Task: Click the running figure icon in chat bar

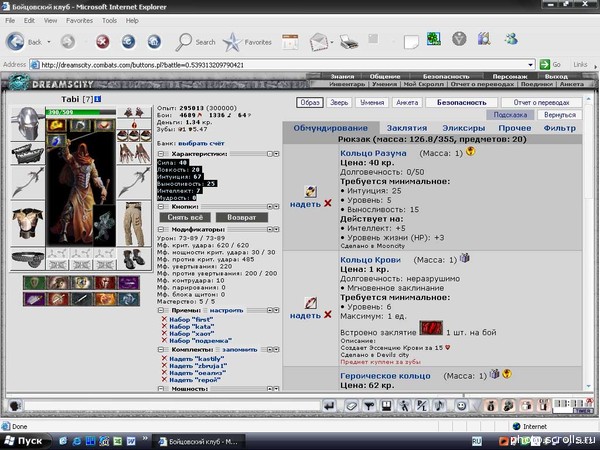Action: pos(404,406)
